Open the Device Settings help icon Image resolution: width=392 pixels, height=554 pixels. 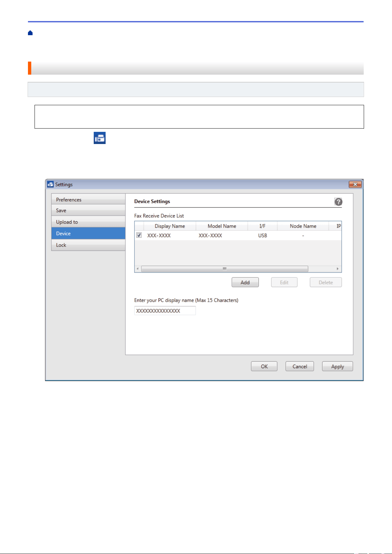[338, 202]
